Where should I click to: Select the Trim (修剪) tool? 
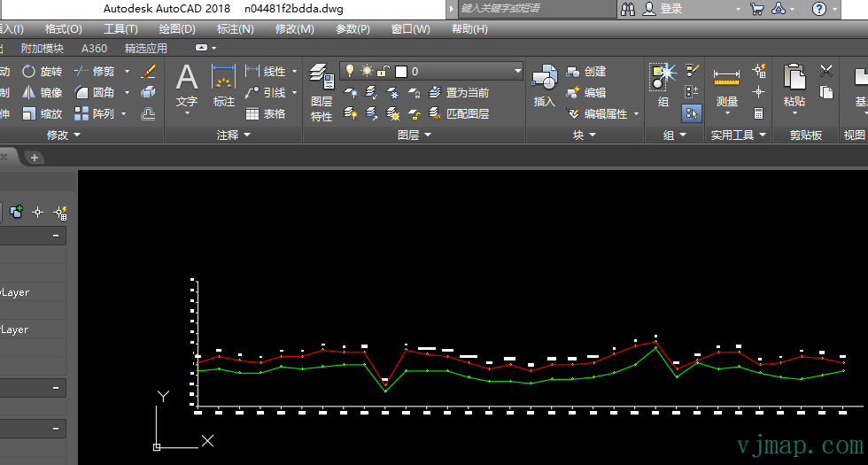[95, 72]
